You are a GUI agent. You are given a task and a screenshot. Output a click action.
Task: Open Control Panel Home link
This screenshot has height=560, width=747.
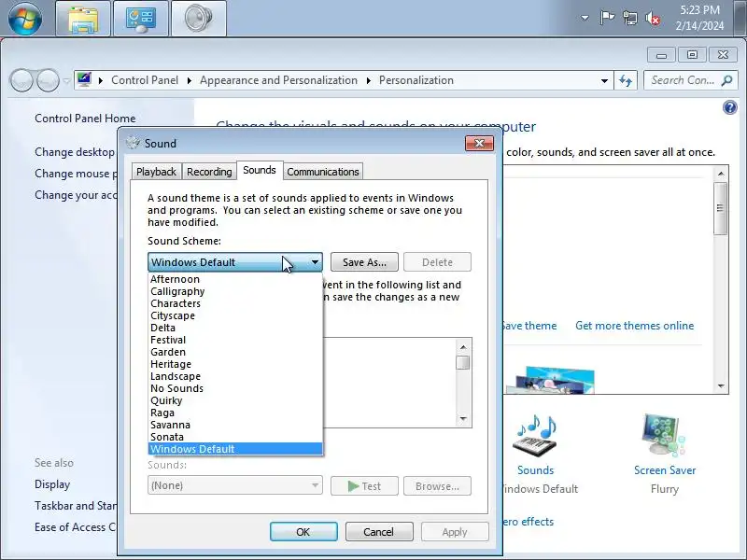[x=85, y=119]
